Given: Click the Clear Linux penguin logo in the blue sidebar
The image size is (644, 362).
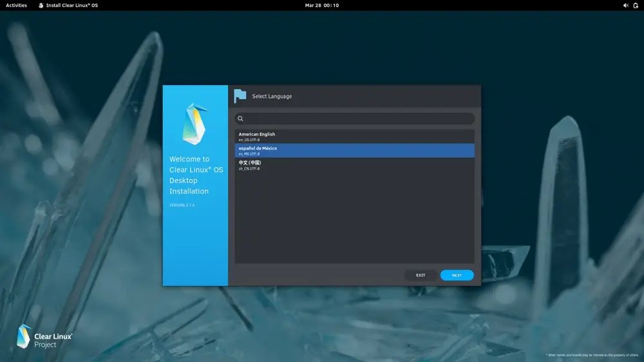Looking at the screenshot, I should click(194, 123).
